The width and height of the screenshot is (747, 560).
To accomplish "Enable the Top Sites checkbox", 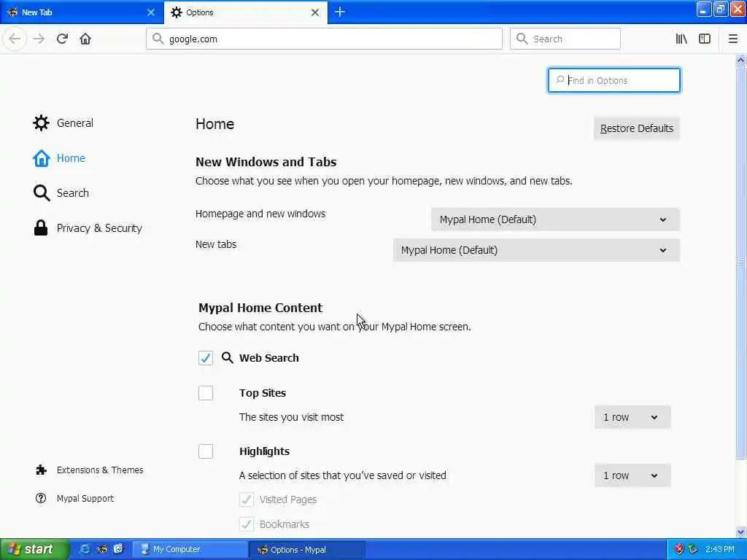I will pyautogui.click(x=205, y=393).
